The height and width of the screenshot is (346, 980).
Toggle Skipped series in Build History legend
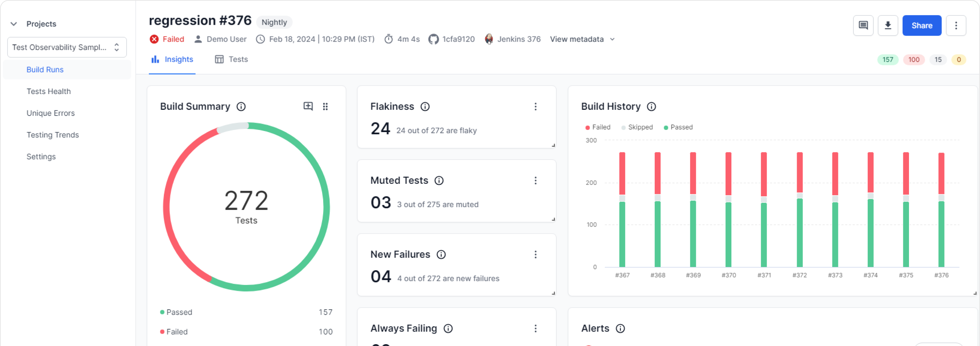click(636, 127)
